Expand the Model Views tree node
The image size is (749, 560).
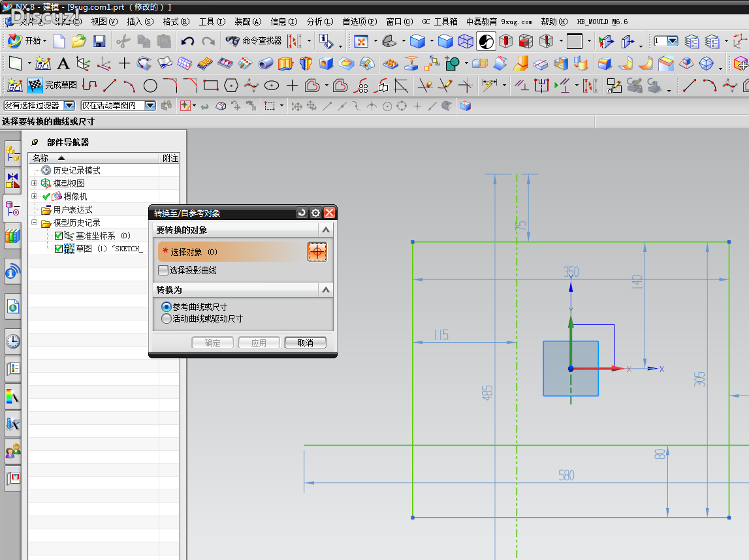coord(35,183)
